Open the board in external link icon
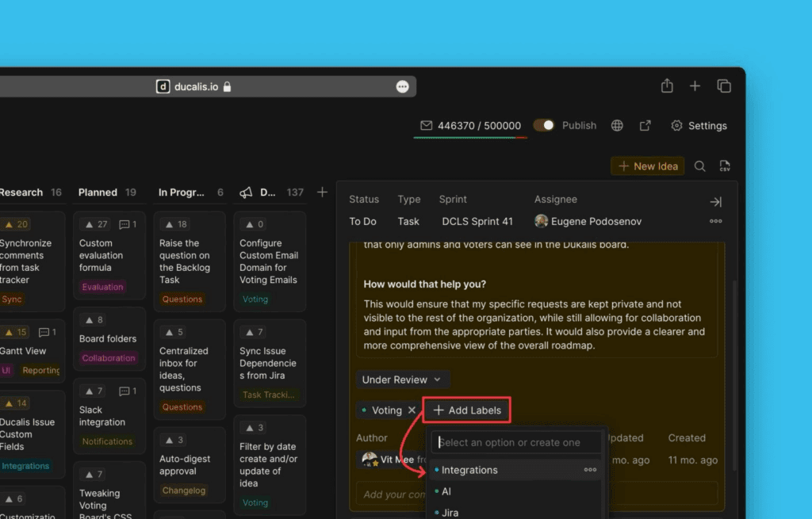 point(645,125)
